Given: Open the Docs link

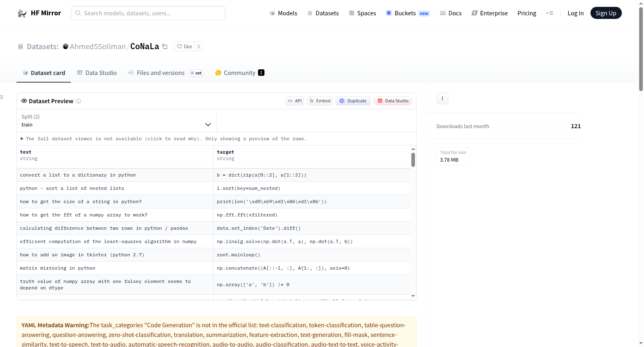Looking at the screenshot, I should 450,13.
